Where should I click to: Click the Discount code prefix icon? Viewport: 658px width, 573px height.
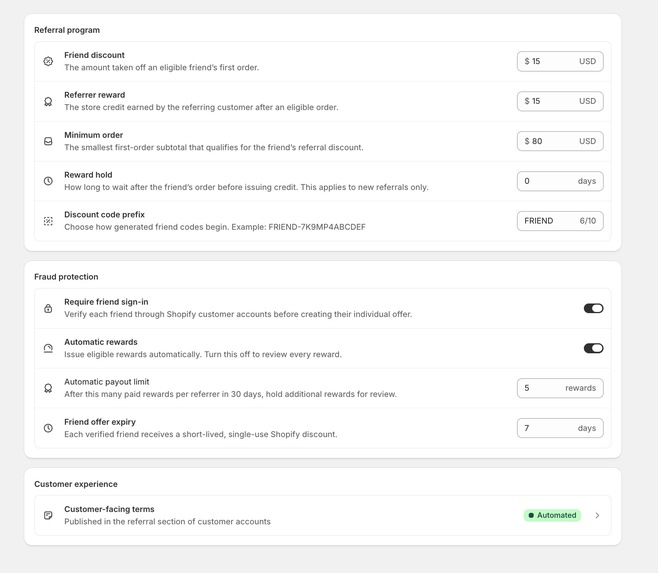tap(48, 221)
